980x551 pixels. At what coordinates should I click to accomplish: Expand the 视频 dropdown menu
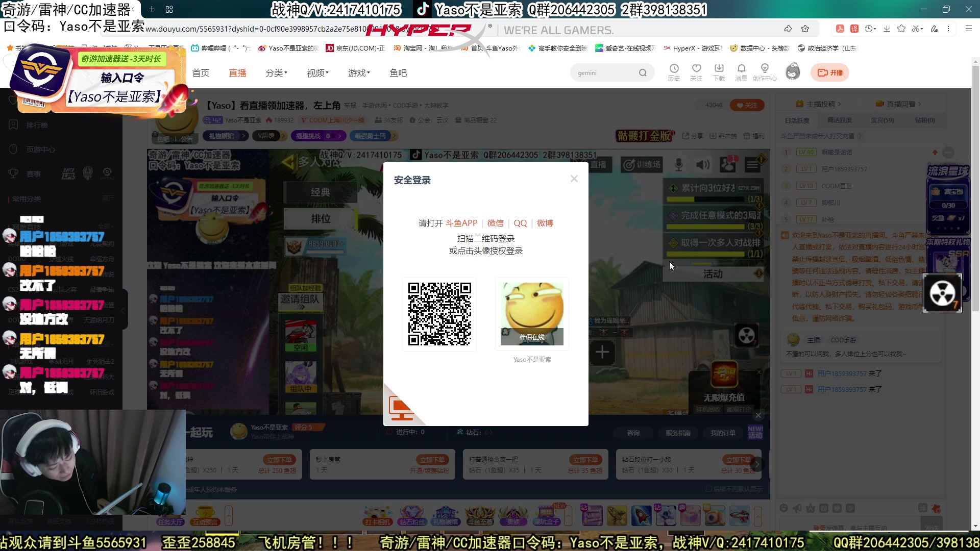click(317, 73)
